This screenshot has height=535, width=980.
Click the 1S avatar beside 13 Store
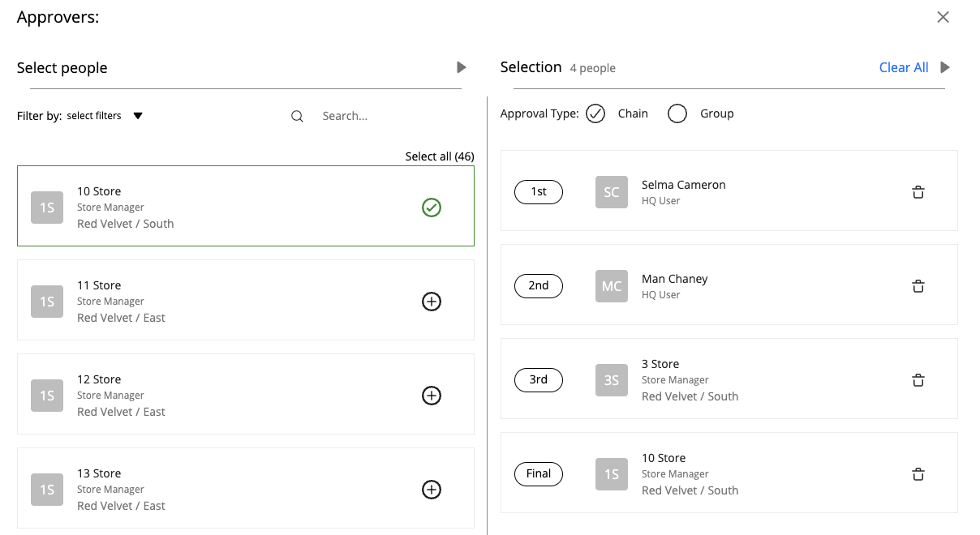(x=47, y=490)
